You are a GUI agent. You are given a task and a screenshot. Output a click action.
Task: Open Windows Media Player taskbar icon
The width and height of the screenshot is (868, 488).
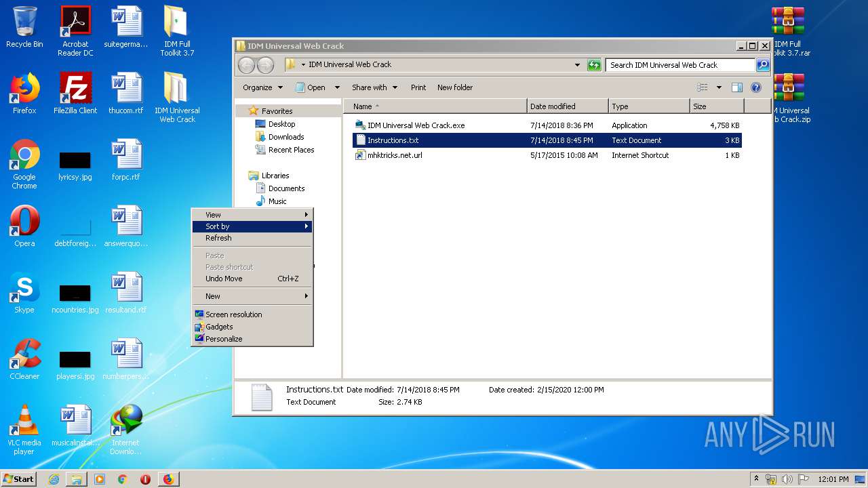[x=99, y=479]
